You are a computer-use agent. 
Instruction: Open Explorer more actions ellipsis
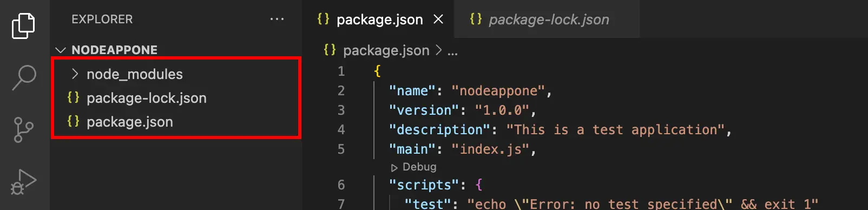(277, 19)
